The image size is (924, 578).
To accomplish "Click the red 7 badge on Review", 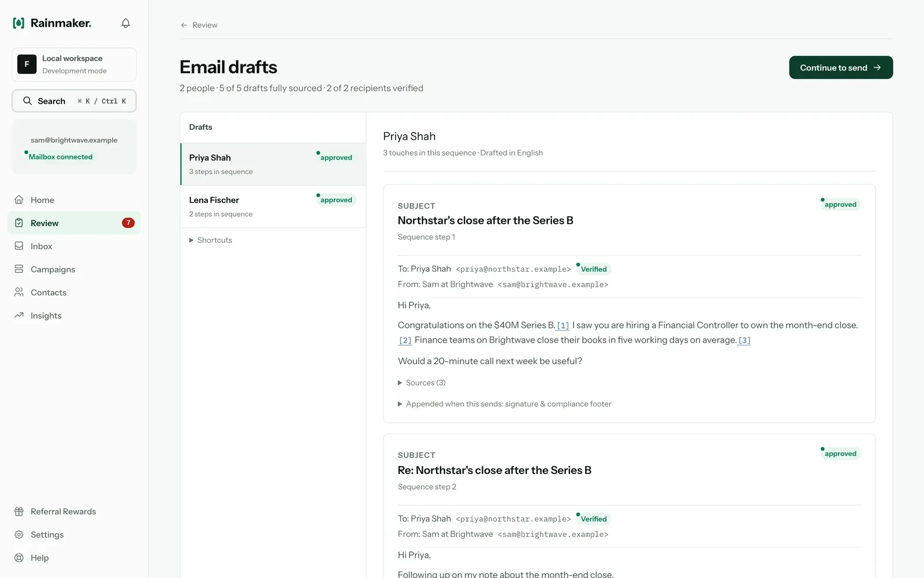I will (x=128, y=223).
